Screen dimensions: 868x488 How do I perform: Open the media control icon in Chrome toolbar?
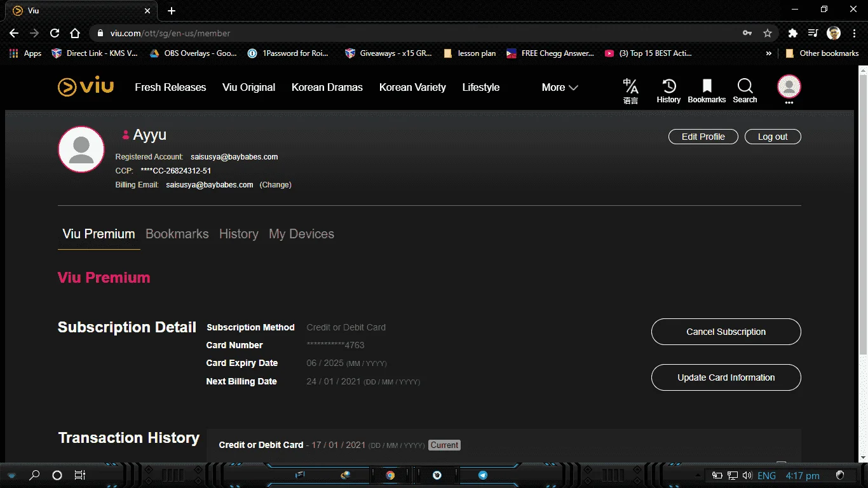point(813,33)
